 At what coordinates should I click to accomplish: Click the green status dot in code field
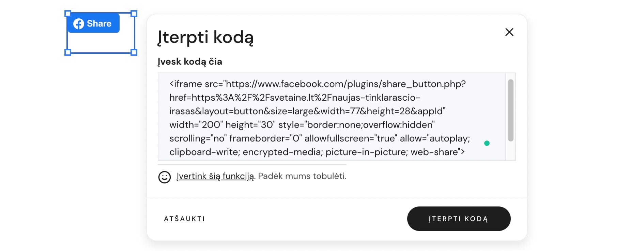(487, 143)
